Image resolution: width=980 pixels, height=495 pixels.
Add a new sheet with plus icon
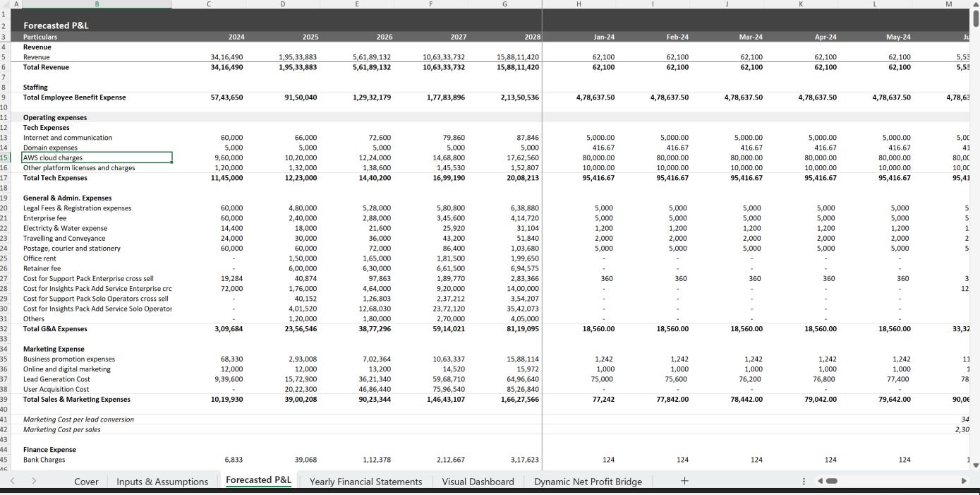684,481
